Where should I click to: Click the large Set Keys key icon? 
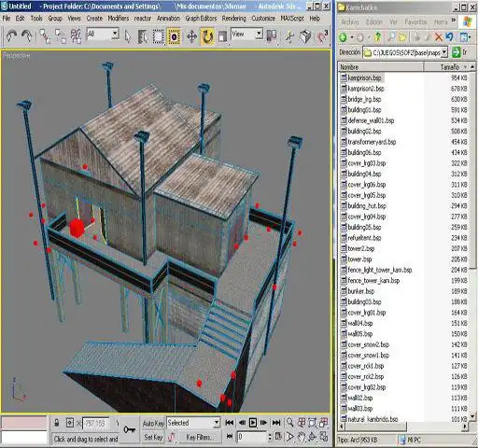pos(129,429)
